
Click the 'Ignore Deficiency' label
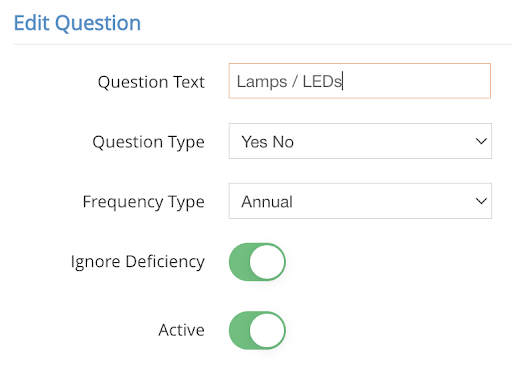(138, 262)
